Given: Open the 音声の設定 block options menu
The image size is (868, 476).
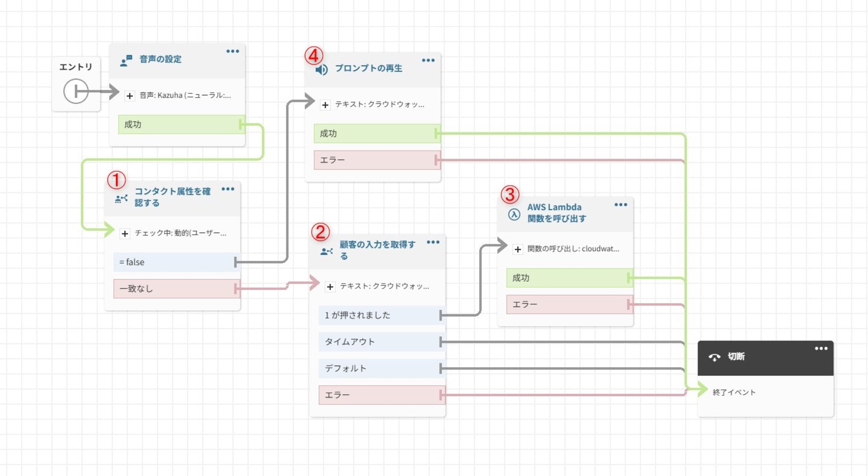Looking at the screenshot, I should coord(233,51).
